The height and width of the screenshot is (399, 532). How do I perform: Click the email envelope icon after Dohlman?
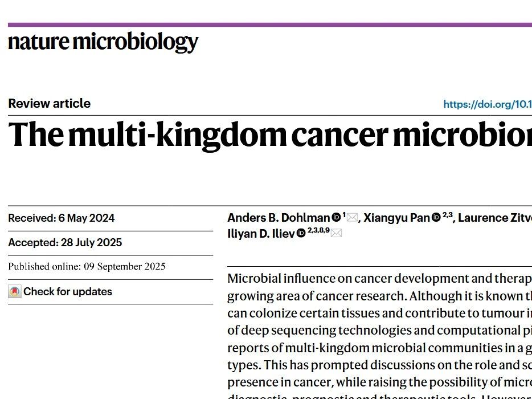[353, 217]
